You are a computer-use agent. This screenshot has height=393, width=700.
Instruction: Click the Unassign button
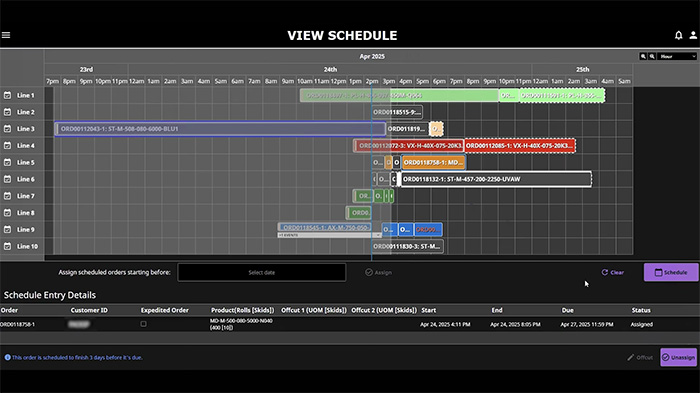pos(679,357)
